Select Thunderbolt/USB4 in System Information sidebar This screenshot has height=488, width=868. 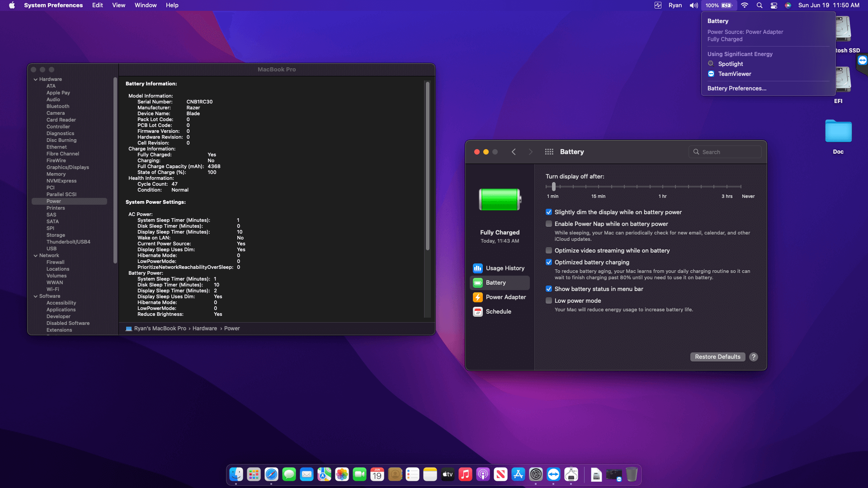point(68,242)
